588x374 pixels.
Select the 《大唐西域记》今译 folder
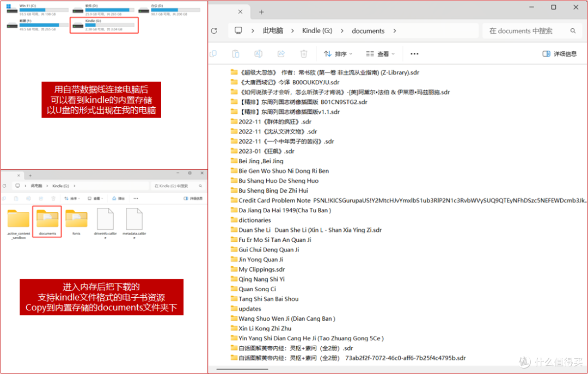[285, 82]
